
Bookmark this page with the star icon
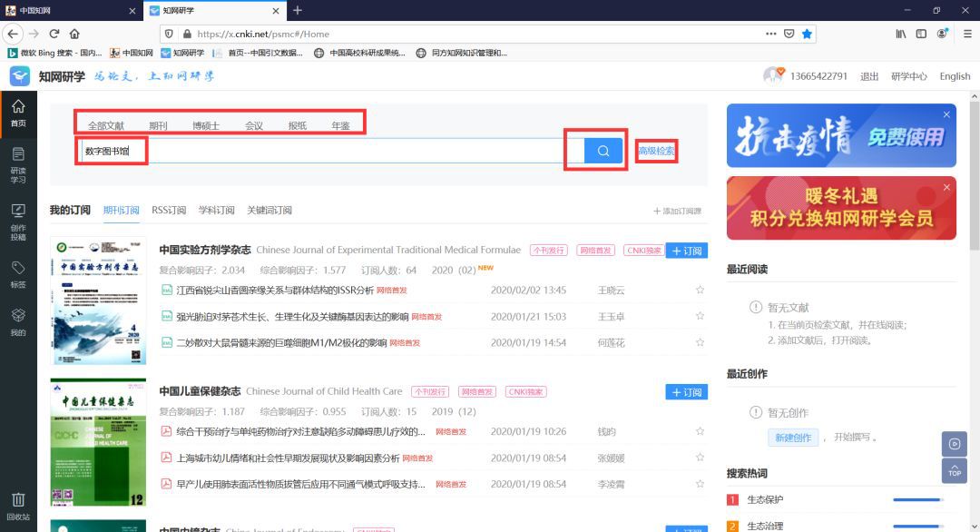point(807,34)
